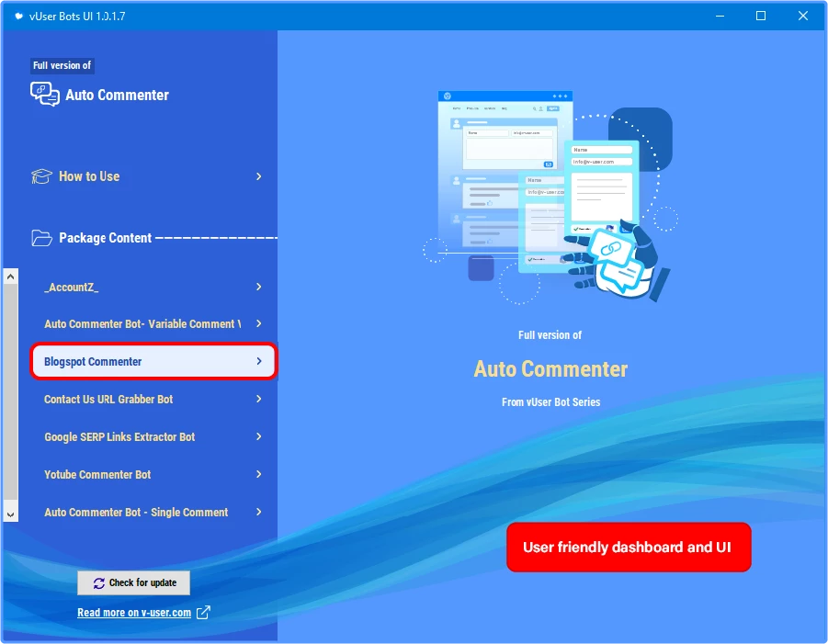This screenshot has height=644, width=828.
Task: Open the How to Use section
Action: point(147,176)
